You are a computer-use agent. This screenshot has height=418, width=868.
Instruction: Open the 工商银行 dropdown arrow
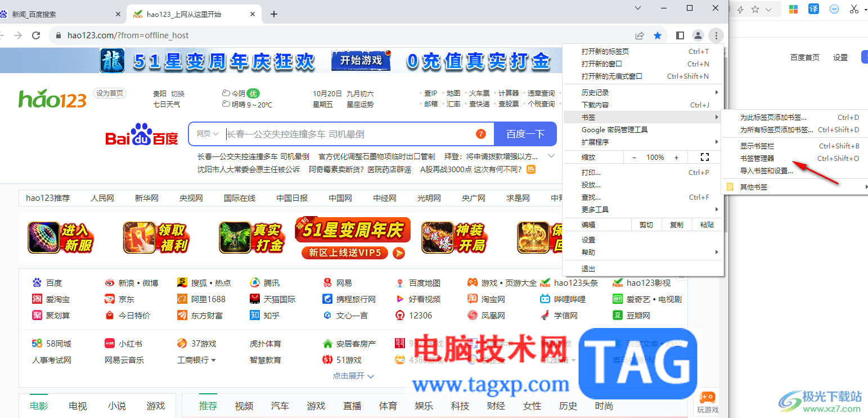point(214,360)
